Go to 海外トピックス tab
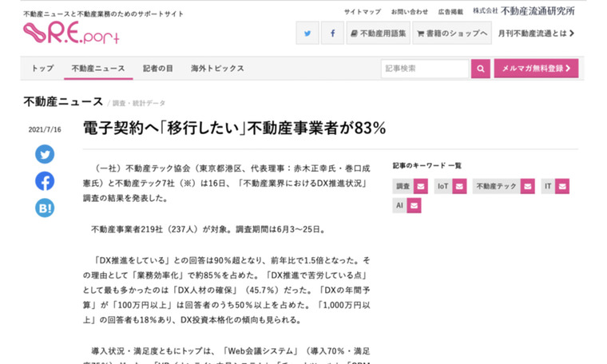Screen dimensions: 607x364 217,69
